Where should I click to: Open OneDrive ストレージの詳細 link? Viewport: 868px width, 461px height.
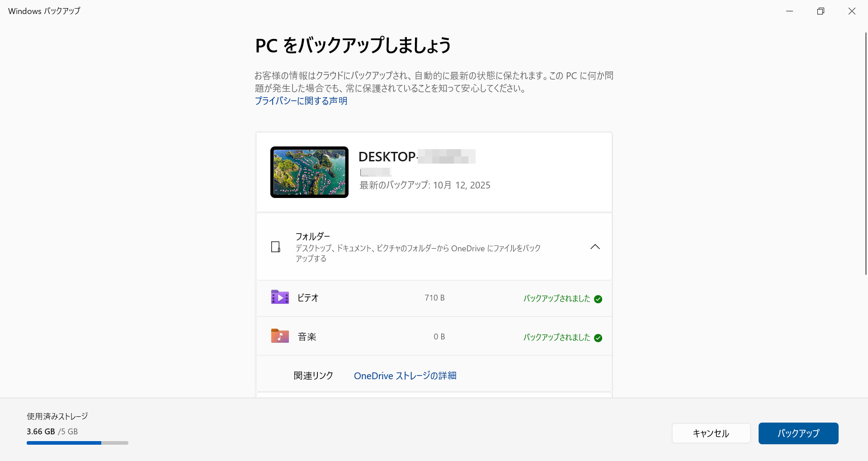coord(405,376)
